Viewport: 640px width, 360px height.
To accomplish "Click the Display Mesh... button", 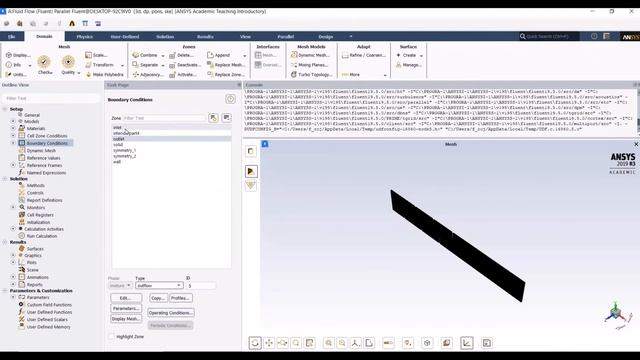I will (126, 319).
